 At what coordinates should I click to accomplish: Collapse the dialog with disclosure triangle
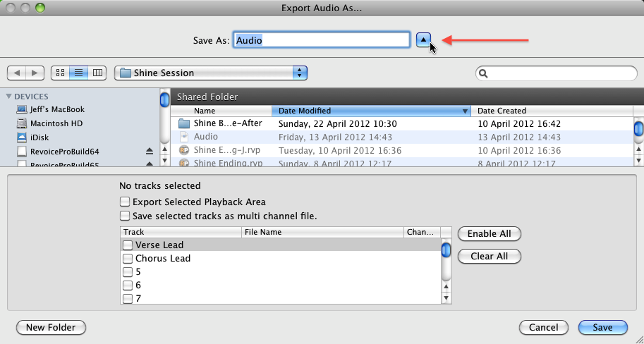422,40
